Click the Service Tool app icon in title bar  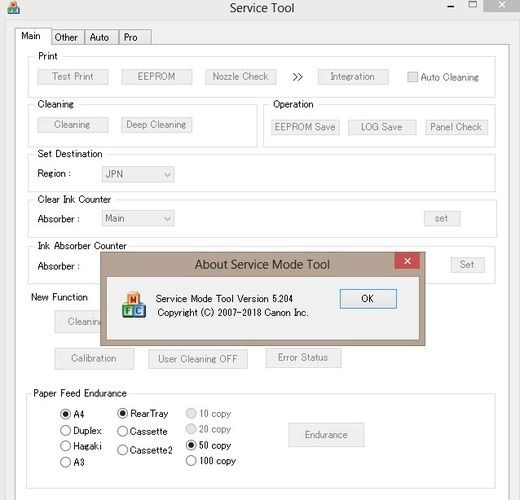tap(13, 7)
